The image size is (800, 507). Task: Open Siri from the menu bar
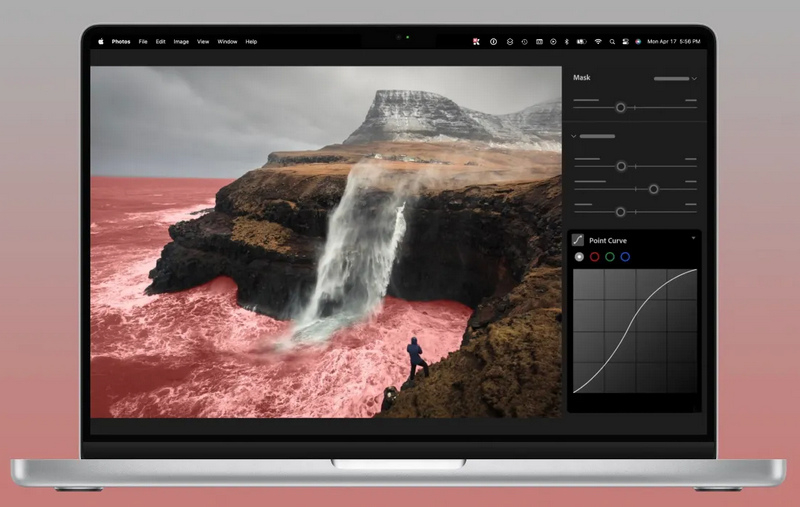(637, 41)
